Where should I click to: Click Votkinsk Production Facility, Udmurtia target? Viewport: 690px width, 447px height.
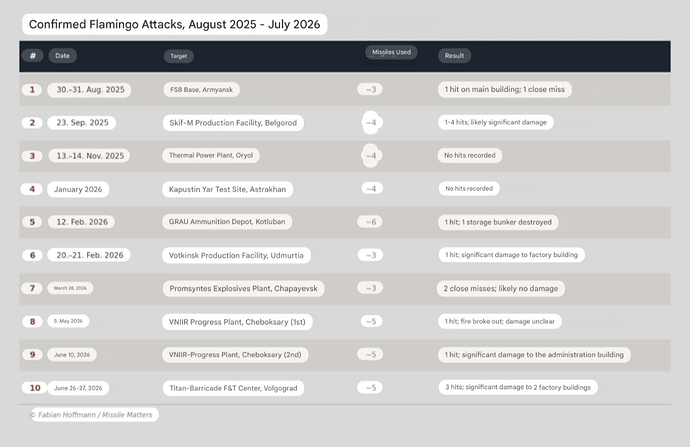coord(236,255)
